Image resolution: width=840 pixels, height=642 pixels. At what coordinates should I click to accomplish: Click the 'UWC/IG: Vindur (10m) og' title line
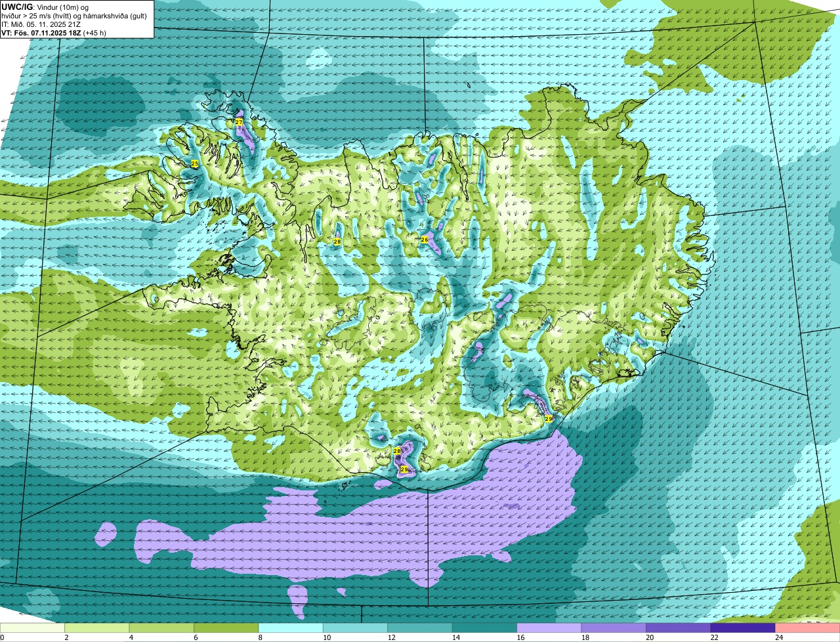[x=45, y=7]
